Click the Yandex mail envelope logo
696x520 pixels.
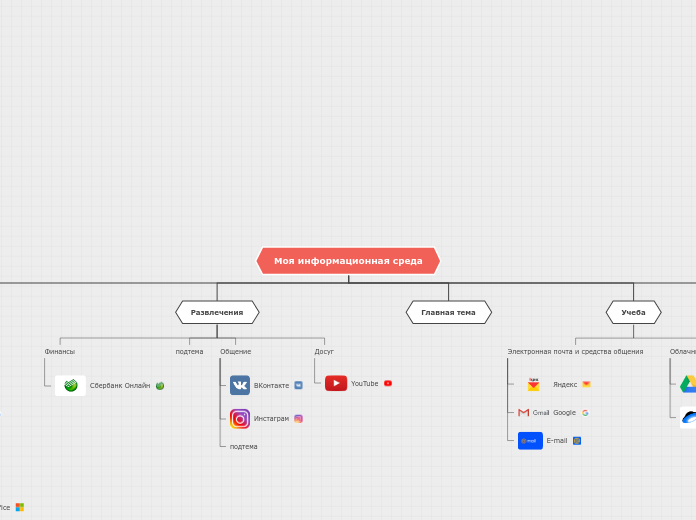point(534,384)
